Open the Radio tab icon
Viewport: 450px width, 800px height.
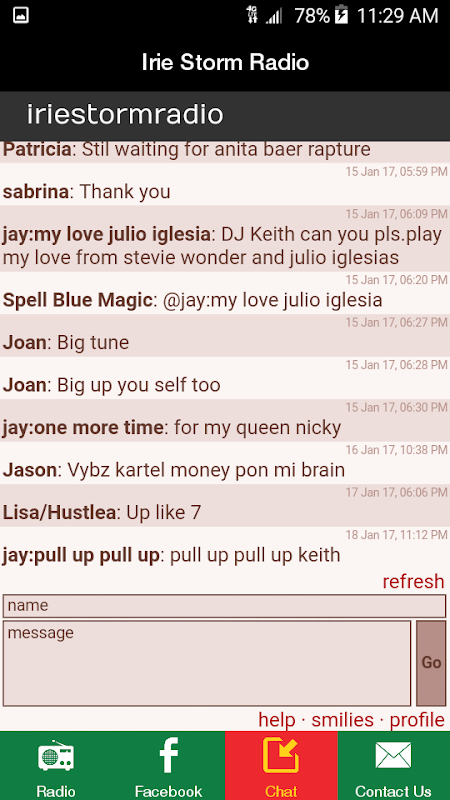pyautogui.click(x=56, y=756)
